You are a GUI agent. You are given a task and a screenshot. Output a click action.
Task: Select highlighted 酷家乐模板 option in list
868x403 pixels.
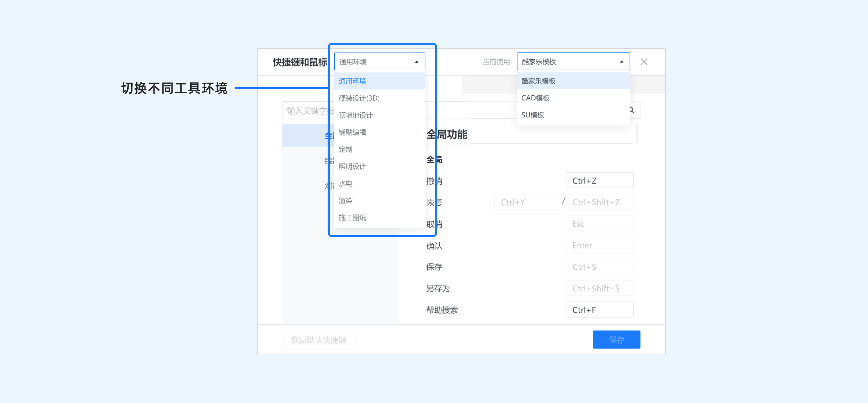tap(538, 81)
